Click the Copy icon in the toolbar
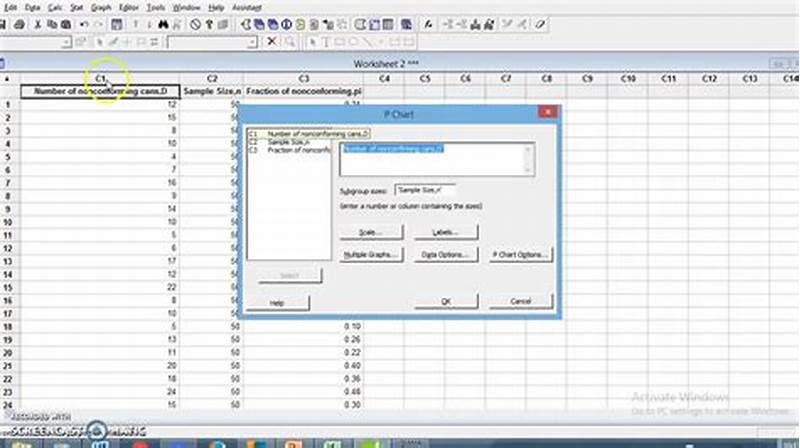The width and height of the screenshot is (800, 448). pos(52,24)
